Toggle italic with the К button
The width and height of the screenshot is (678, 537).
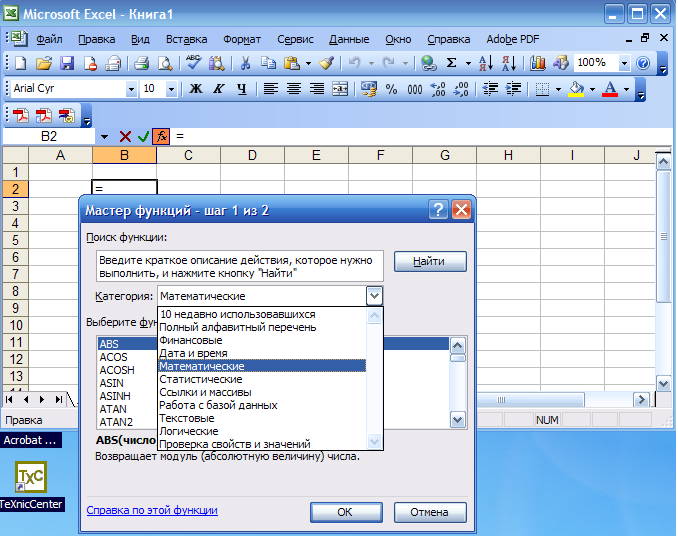219,89
